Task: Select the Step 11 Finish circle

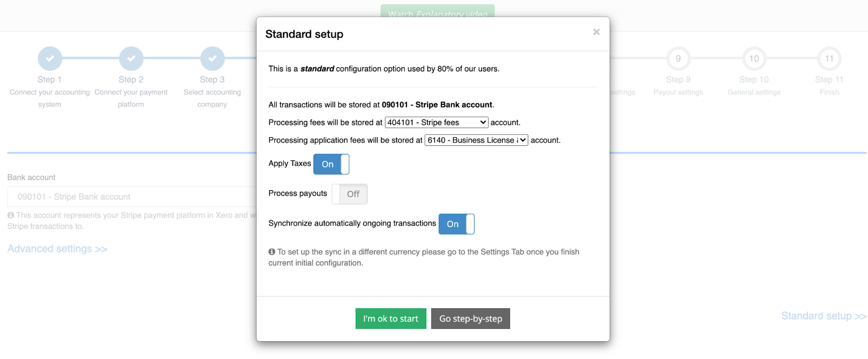Action: [x=829, y=58]
